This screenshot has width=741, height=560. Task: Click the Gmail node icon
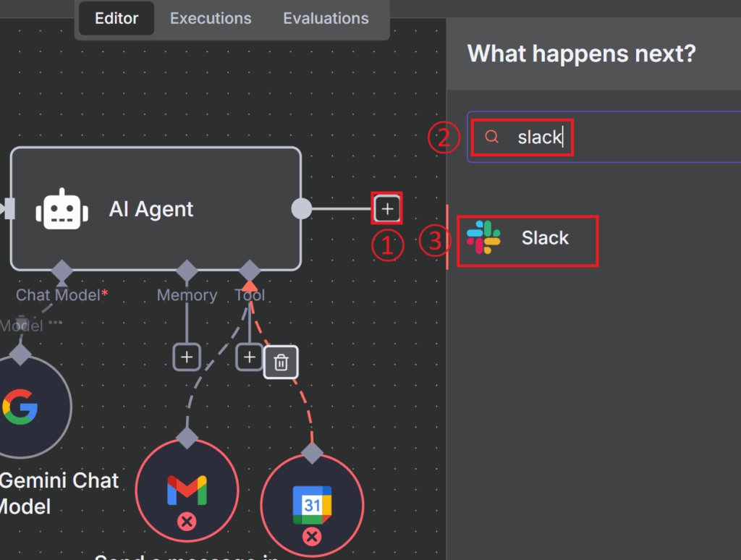pyautogui.click(x=187, y=491)
